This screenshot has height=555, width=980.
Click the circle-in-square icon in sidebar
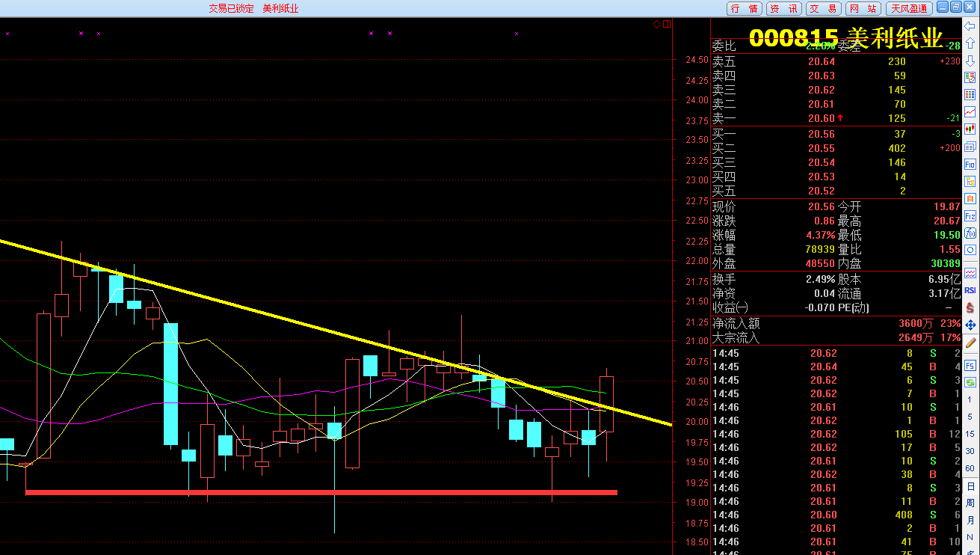(970, 250)
